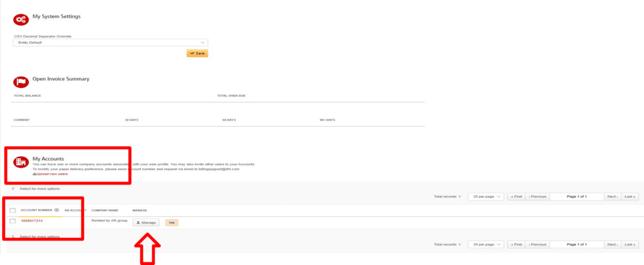Tick the checkbox for account 1605917214
The height and width of the screenshot is (265, 644).
[13, 221]
